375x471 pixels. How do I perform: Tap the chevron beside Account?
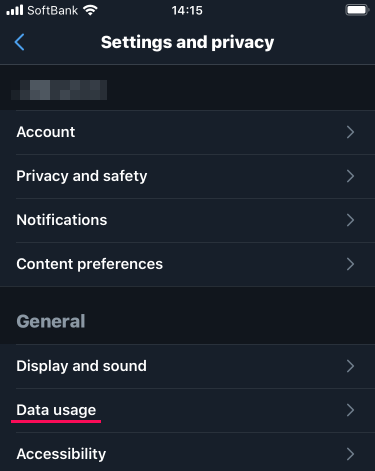(x=350, y=132)
